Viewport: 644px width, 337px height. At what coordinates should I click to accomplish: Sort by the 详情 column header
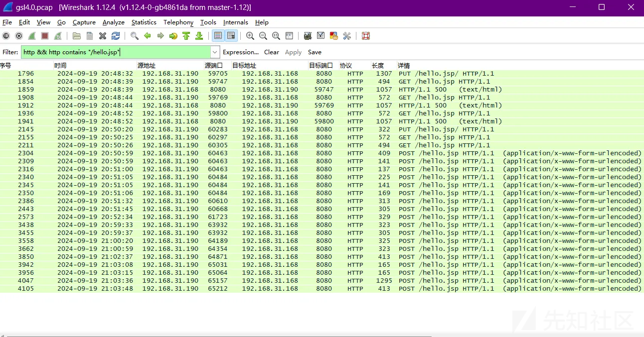[x=520, y=65]
